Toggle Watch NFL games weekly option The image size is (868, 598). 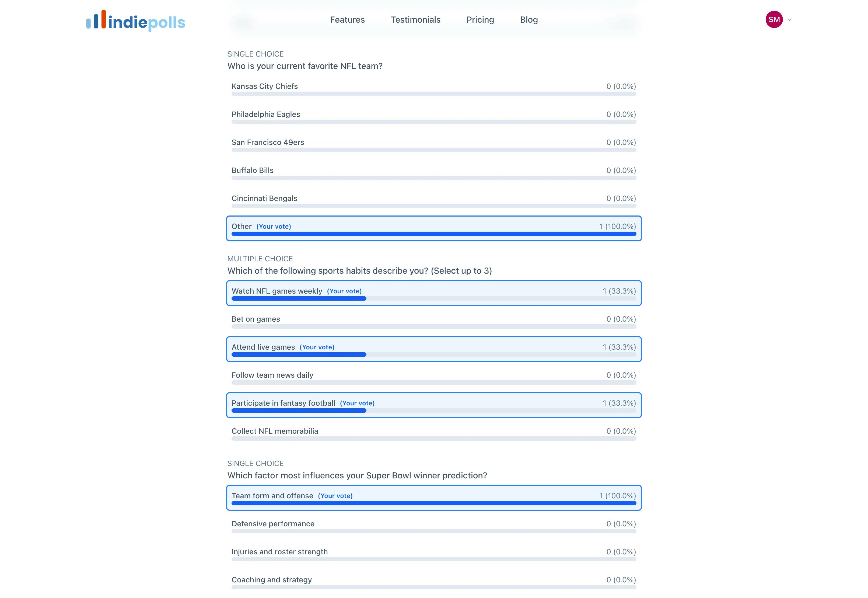pos(434,293)
